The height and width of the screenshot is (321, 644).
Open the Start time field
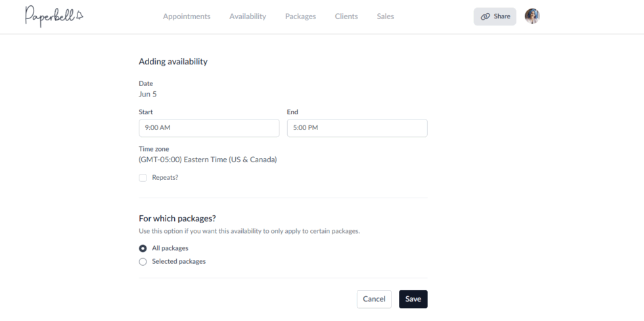[x=209, y=128]
